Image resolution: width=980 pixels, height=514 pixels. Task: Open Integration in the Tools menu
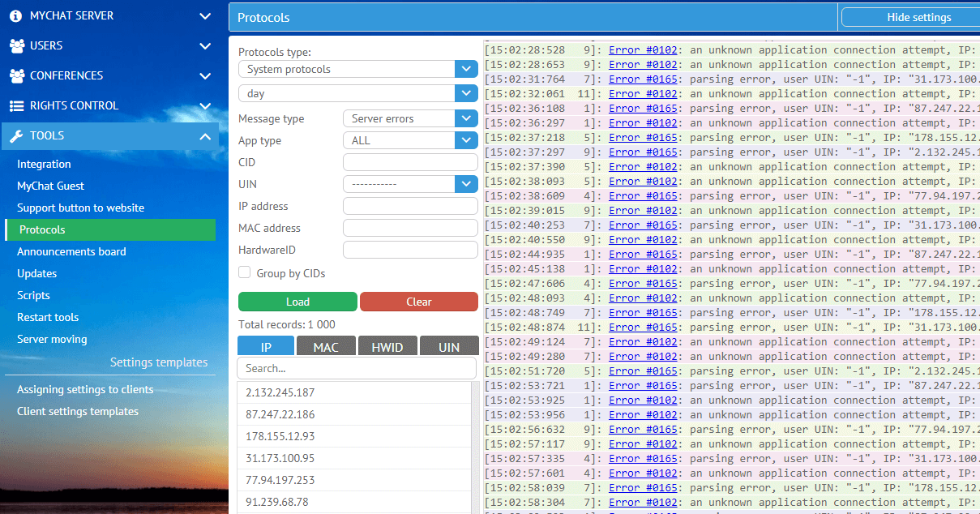pyautogui.click(x=44, y=164)
